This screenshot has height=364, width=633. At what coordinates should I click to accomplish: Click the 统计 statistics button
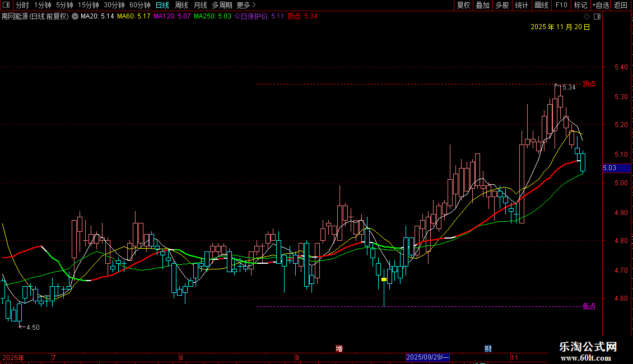click(x=522, y=5)
